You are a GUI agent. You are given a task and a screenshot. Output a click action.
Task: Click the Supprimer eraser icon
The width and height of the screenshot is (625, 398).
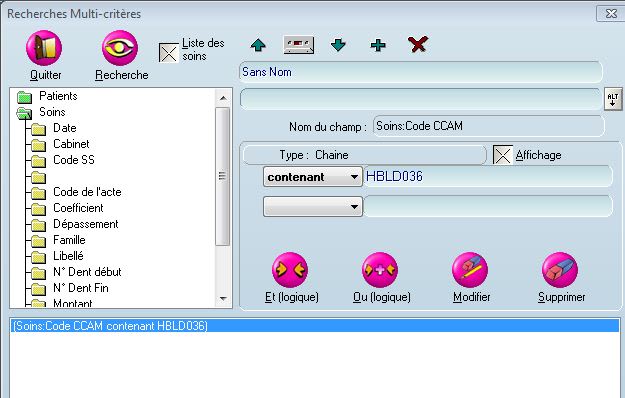tap(560, 270)
